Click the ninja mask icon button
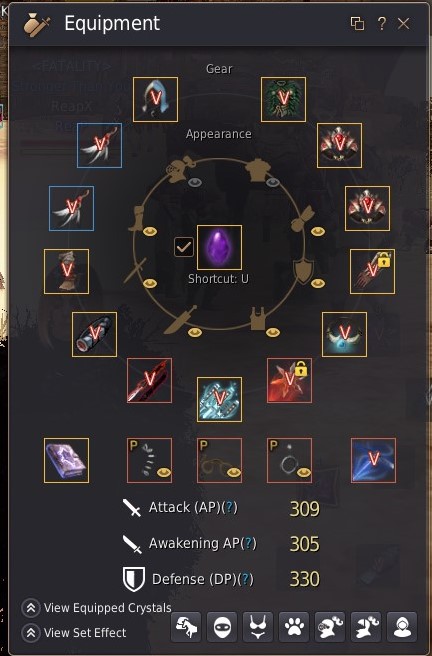432x656 pixels. point(222,627)
